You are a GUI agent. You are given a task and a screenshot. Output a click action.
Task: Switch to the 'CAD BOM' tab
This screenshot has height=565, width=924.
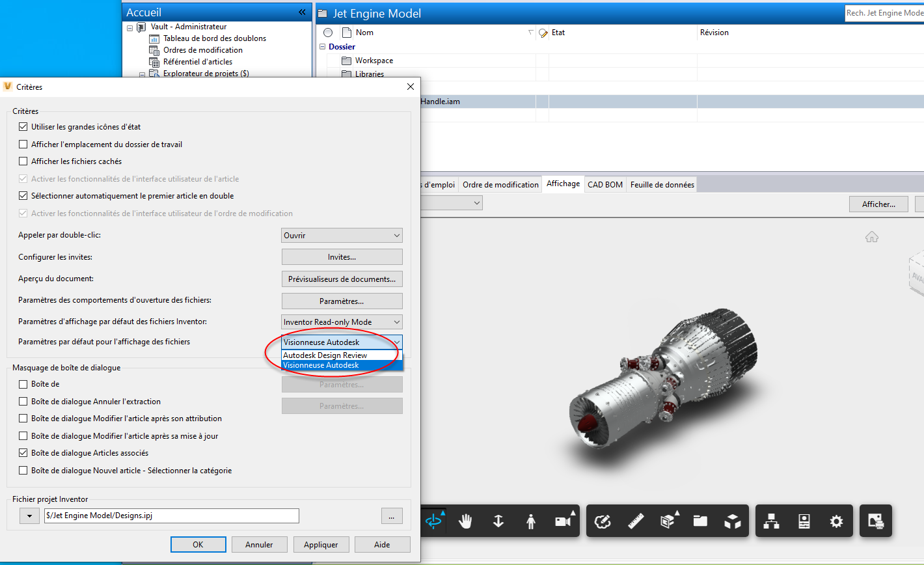point(605,184)
